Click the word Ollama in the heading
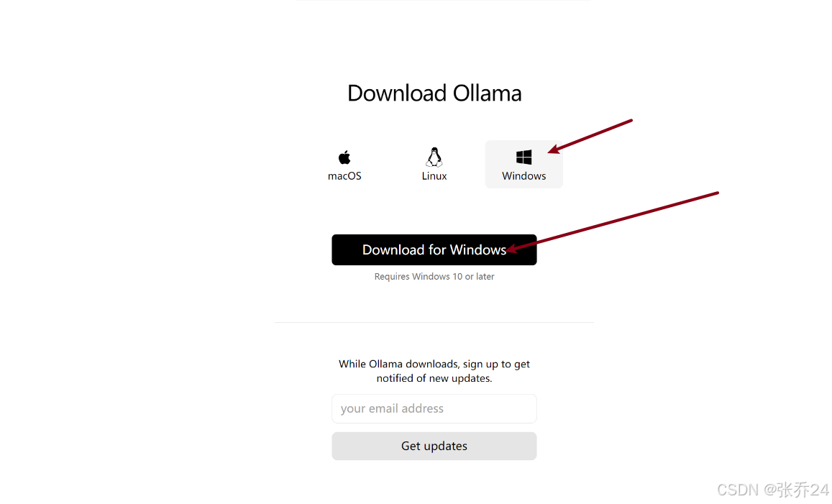The width and height of the screenshot is (832, 504). (487, 93)
